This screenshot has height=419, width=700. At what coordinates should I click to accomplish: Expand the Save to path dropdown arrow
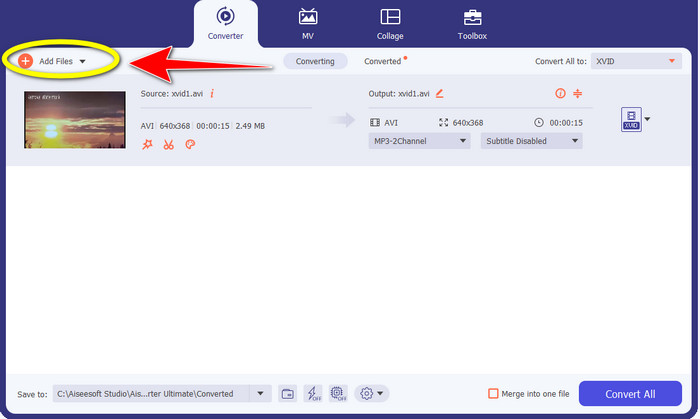tap(260, 394)
